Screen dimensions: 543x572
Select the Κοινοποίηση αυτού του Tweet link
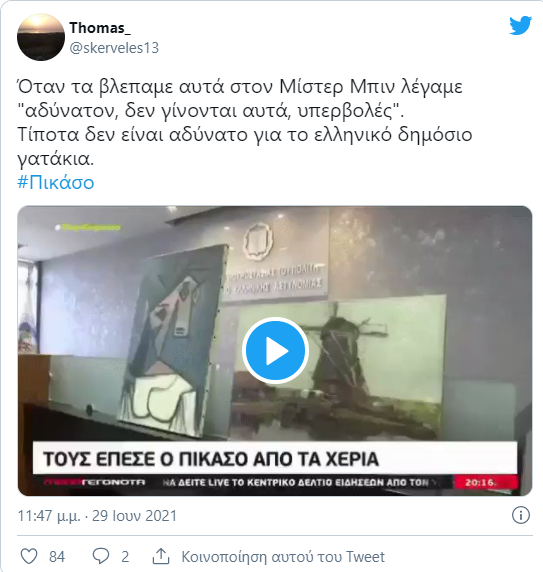tap(283, 557)
